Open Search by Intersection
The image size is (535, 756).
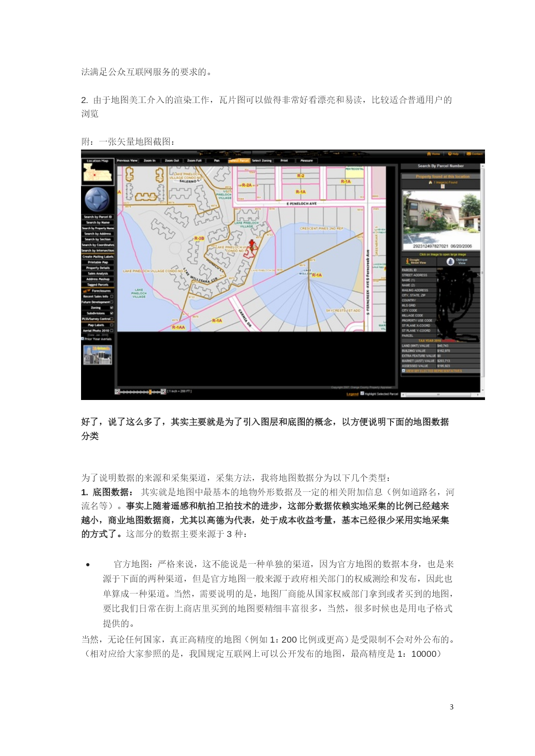[x=98, y=250]
